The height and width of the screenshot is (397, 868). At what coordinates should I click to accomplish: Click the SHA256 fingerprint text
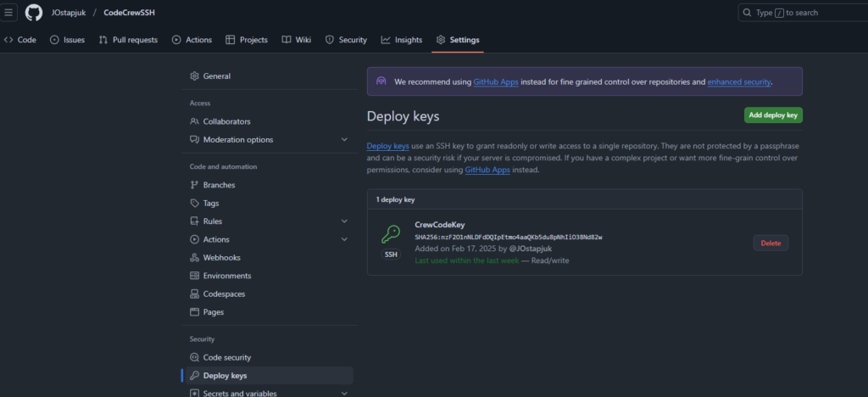509,237
